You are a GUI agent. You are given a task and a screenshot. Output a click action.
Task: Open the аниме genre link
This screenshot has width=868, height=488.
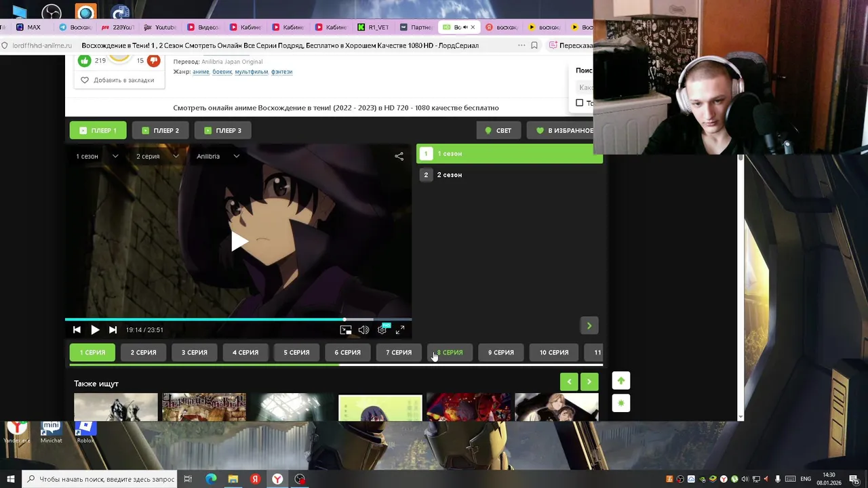[201, 72]
